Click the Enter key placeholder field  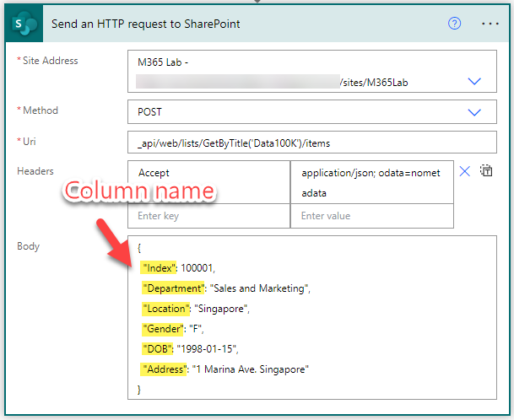click(x=208, y=216)
